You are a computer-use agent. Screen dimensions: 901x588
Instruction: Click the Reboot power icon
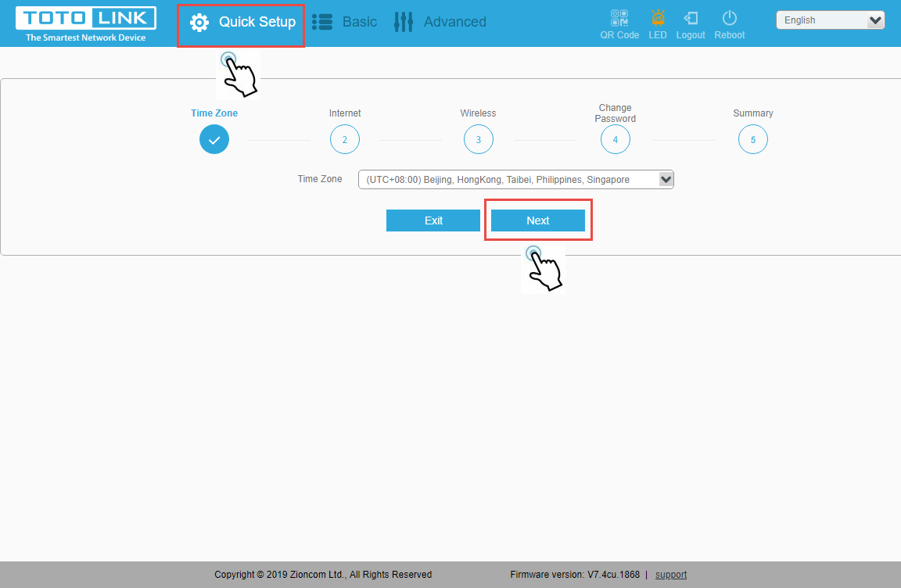click(x=730, y=18)
